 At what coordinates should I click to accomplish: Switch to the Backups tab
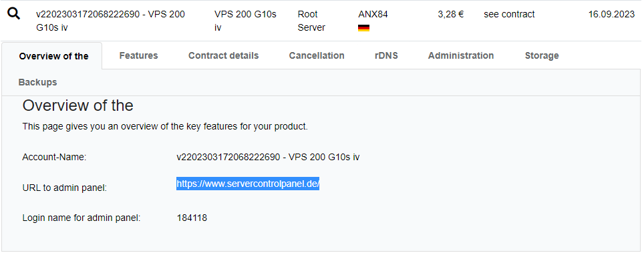coord(38,82)
